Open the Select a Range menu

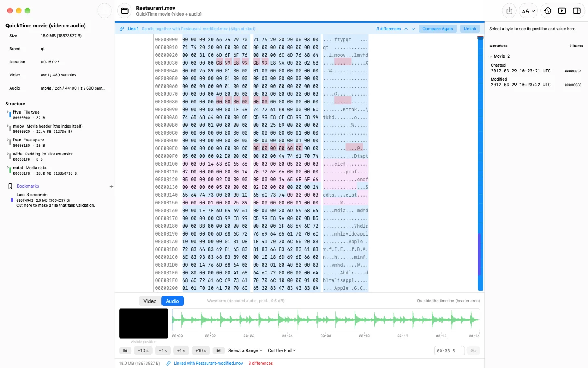(x=245, y=350)
